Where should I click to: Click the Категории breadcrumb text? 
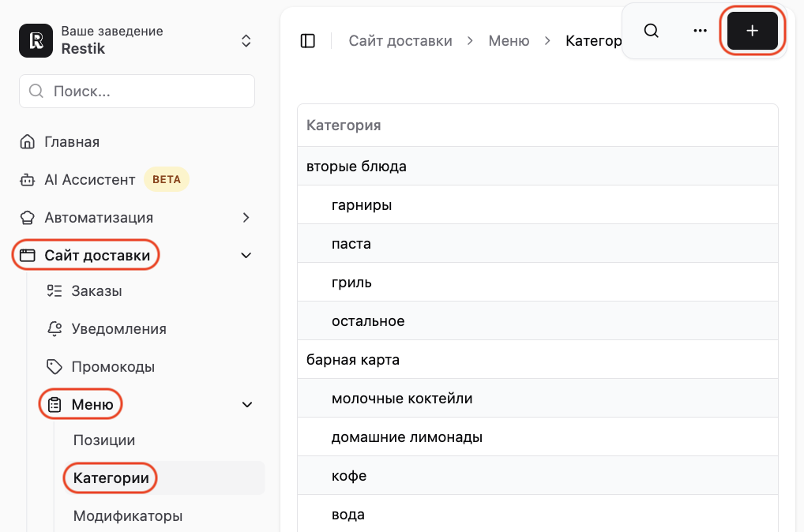coord(593,40)
